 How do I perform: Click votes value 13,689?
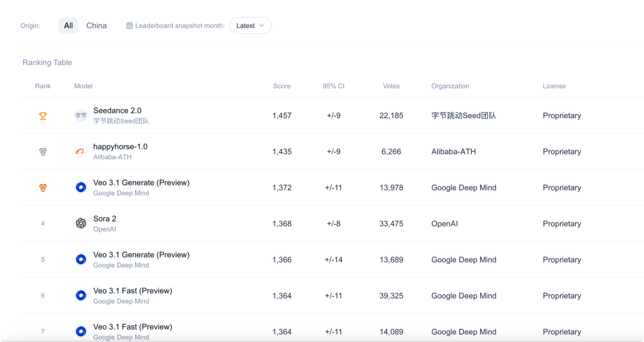click(x=391, y=260)
